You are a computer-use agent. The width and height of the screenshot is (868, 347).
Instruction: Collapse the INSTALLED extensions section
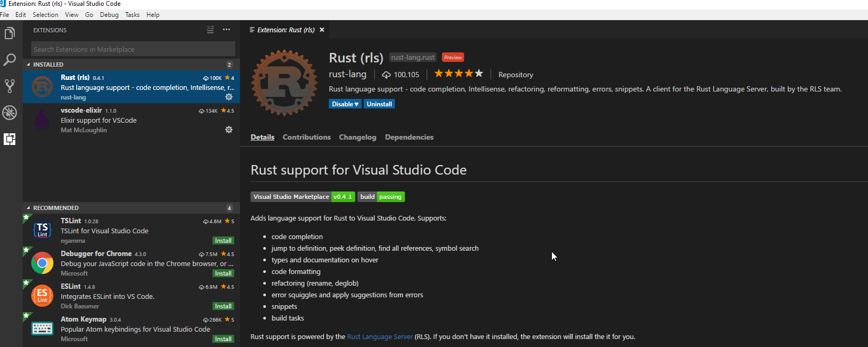131,65
